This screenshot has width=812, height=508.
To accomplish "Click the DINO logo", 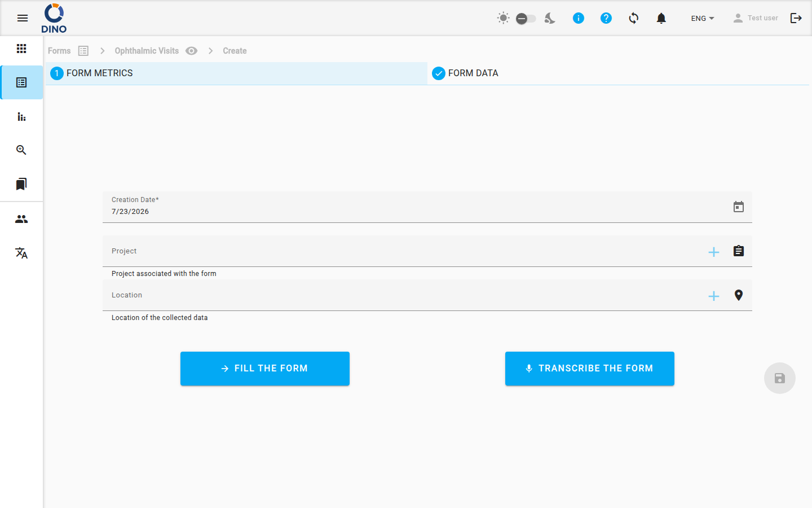I will coord(54,18).
